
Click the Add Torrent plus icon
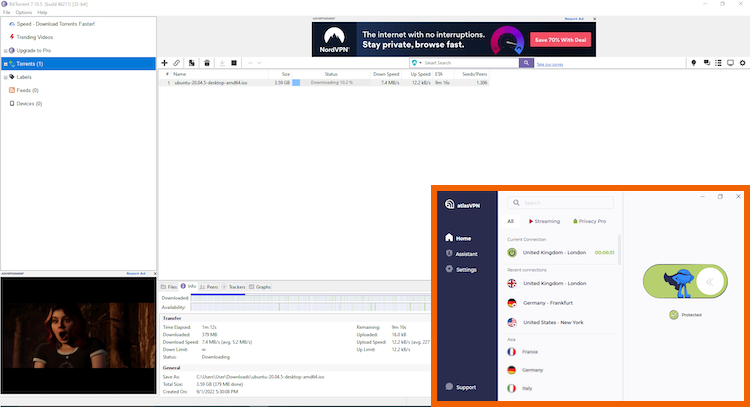tap(165, 63)
